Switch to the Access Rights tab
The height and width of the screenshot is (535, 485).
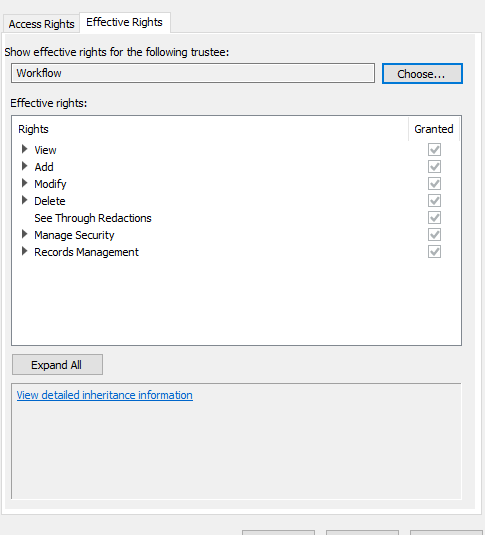(x=41, y=24)
